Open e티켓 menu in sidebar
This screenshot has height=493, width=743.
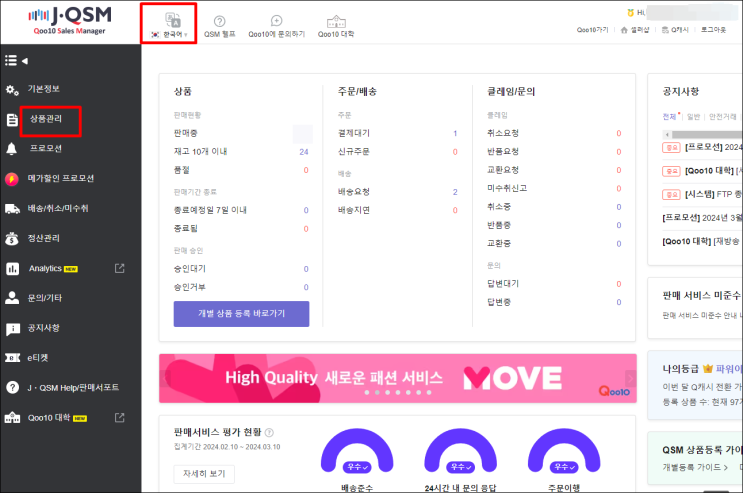(x=37, y=357)
